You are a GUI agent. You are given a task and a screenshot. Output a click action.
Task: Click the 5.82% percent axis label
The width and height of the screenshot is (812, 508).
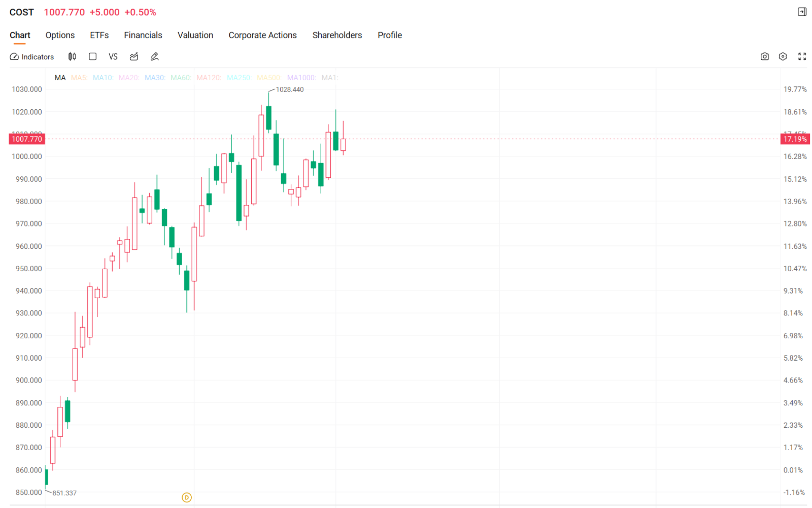click(x=793, y=358)
